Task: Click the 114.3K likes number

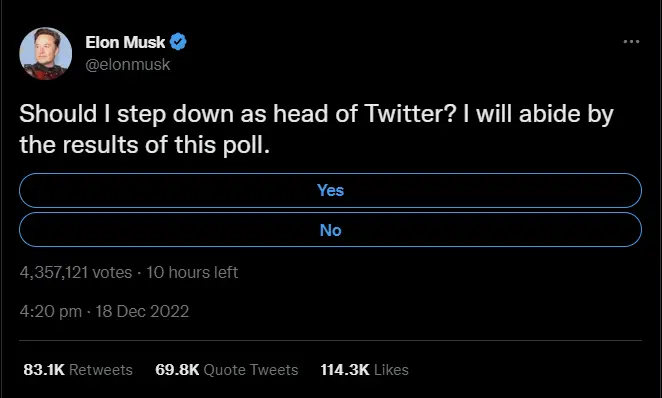Action: pyautogui.click(x=345, y=370)
